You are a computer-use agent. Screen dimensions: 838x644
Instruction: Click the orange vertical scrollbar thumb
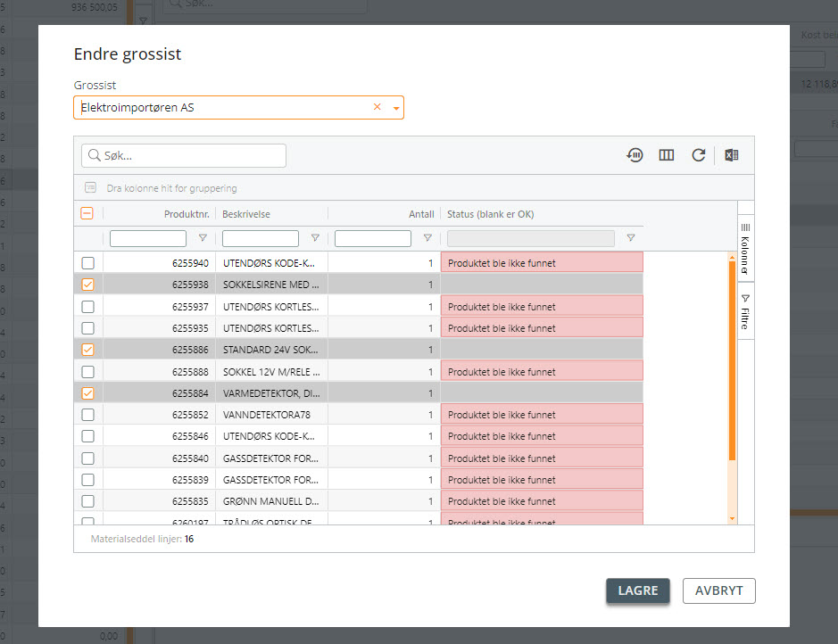coord(732,361)
